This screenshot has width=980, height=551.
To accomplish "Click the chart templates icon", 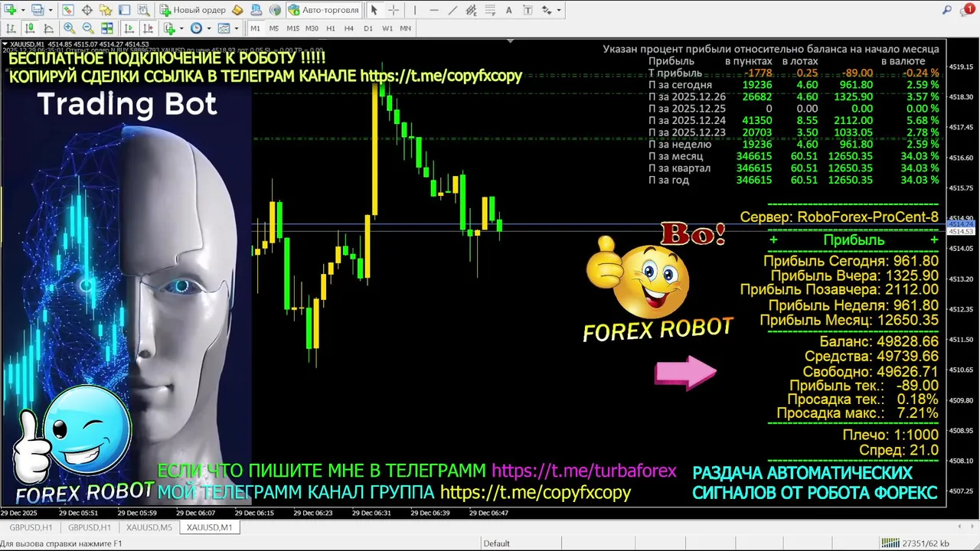I will (x=224, y=28).
